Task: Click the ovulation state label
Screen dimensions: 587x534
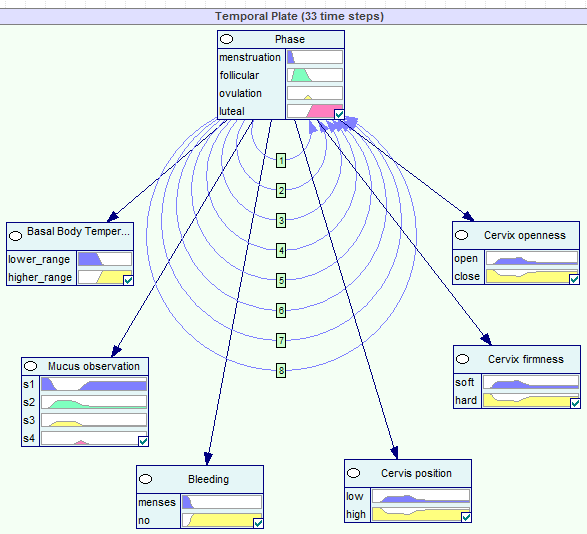Action: point(240,93)
